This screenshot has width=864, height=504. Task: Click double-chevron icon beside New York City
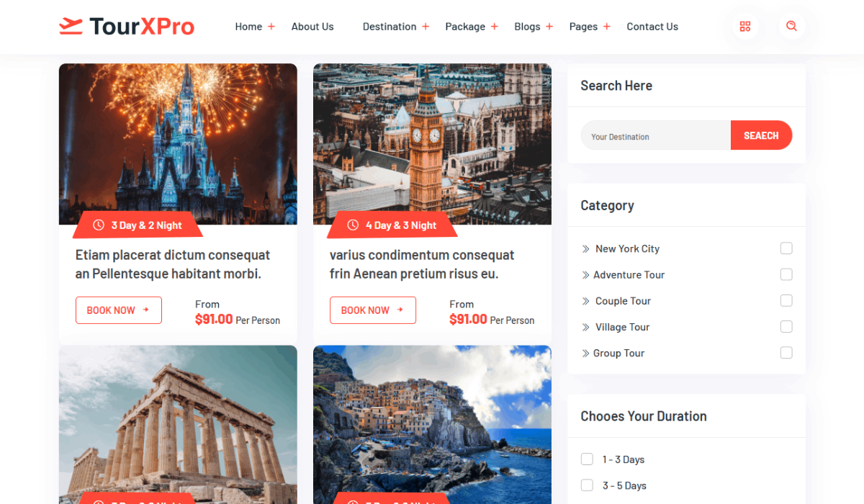click(585, 249)
